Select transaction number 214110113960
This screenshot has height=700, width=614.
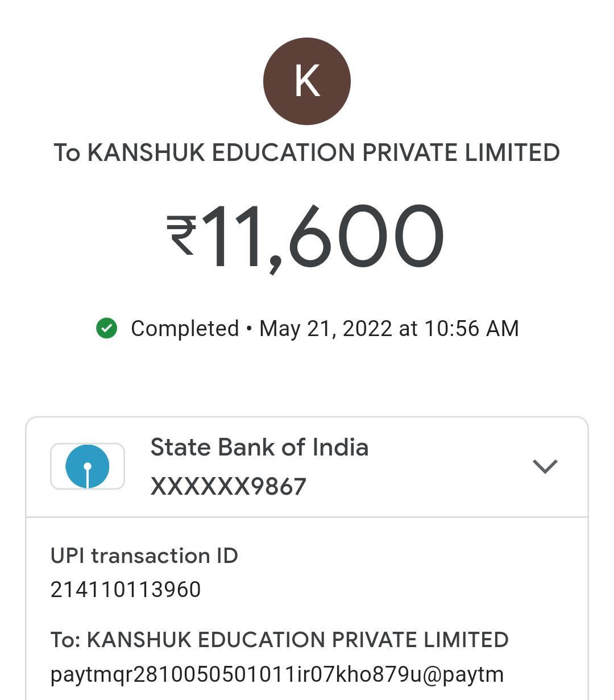click(x=126, y=590)
